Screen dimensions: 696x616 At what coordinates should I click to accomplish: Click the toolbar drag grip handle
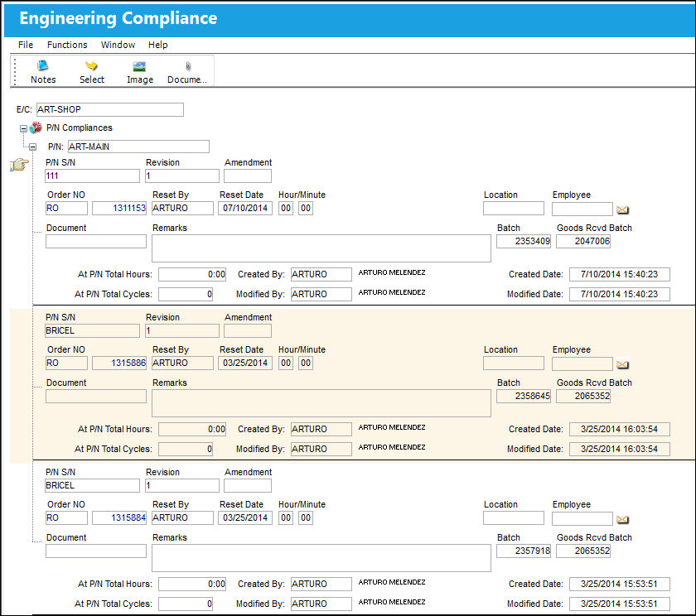click(x=15, y=71)
